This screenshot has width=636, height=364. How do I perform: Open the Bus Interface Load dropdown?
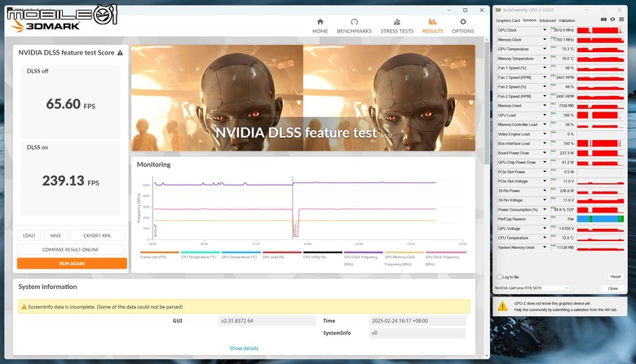[x=545, y=143]
